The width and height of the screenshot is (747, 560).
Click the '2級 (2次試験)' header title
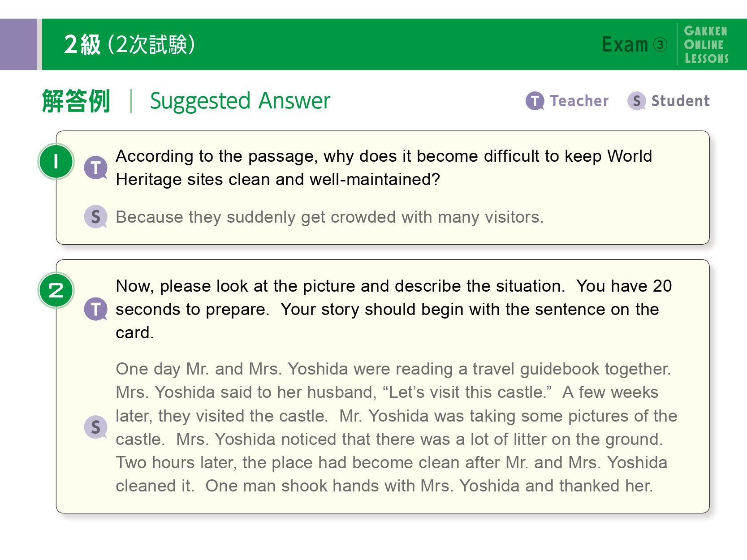[130, 44]
